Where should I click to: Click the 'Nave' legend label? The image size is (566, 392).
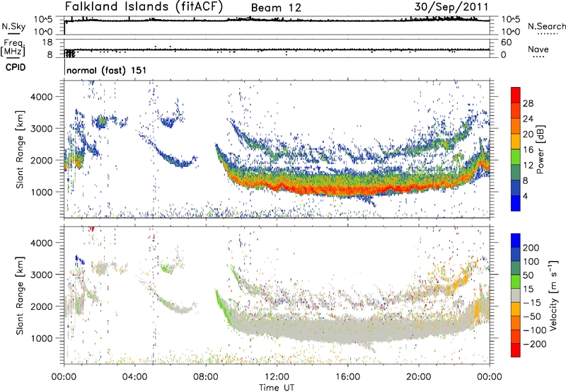tap(538, 50)
